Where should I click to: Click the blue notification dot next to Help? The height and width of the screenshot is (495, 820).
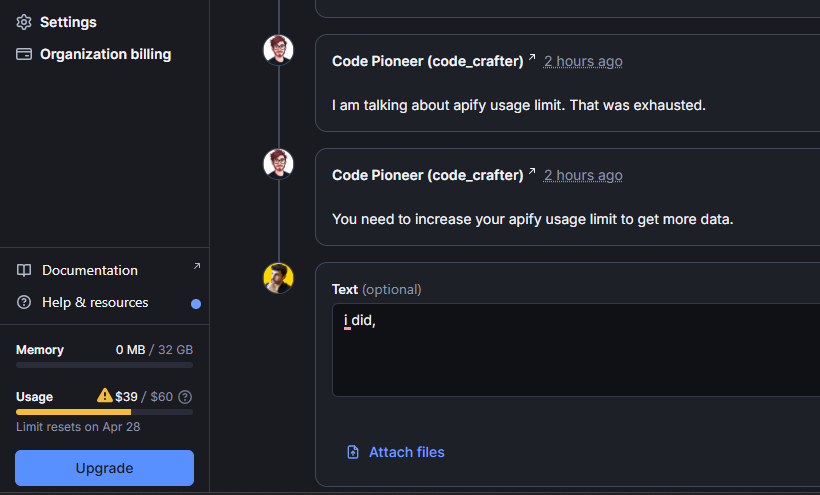[x=196, y=304]
